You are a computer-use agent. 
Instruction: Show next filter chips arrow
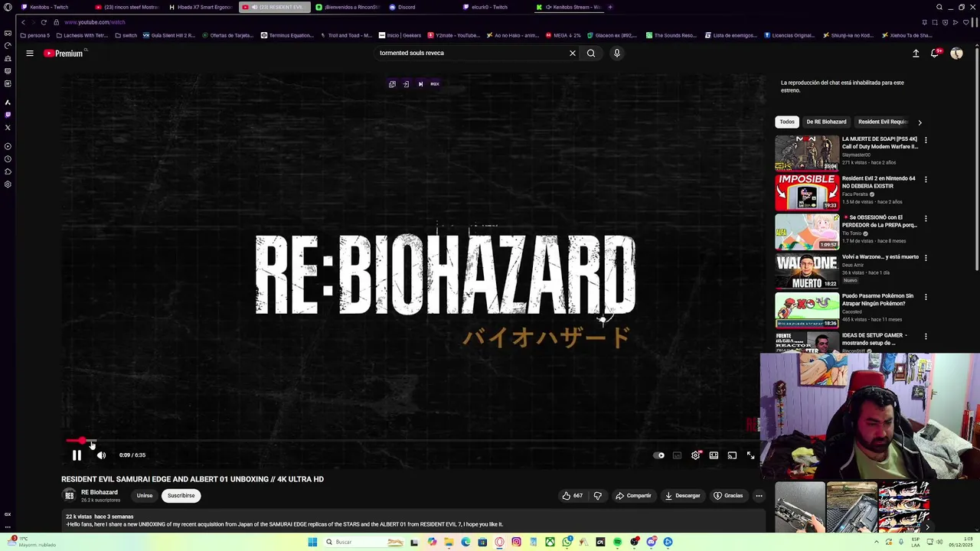[920, 122]
